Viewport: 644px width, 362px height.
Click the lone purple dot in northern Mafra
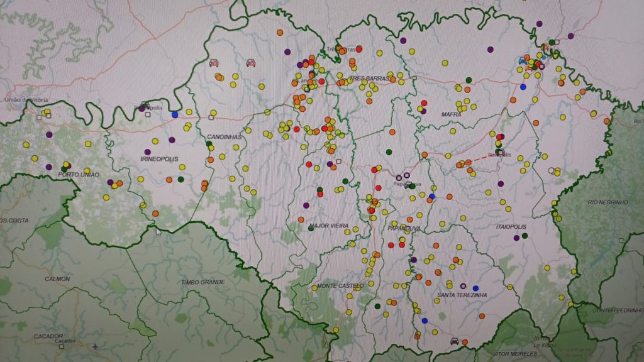(491, 50)
